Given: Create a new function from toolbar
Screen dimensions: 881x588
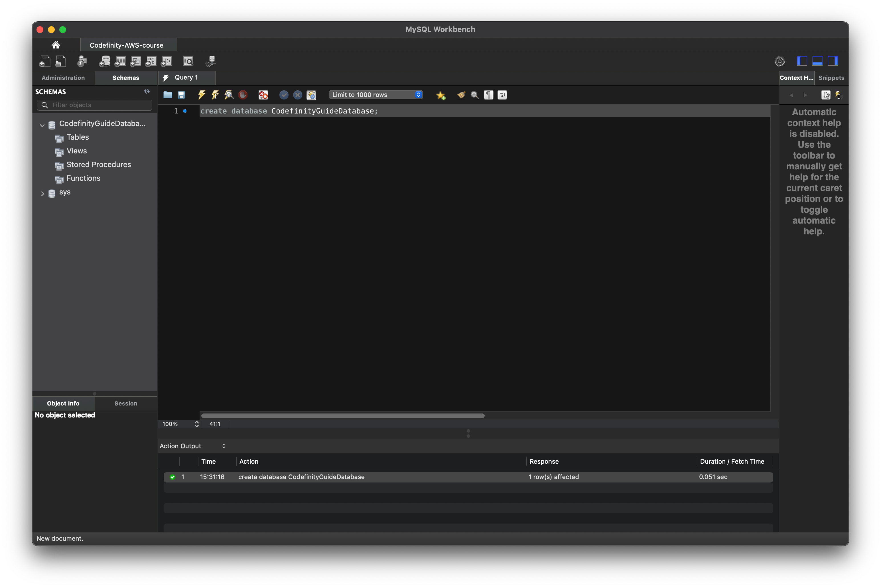Looking at the screenshot, I should click(x=167, y=61).
